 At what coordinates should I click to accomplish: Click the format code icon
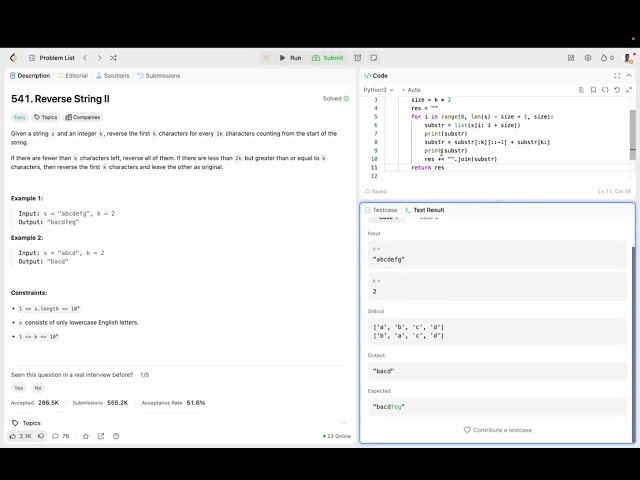(x=581, y=90)
